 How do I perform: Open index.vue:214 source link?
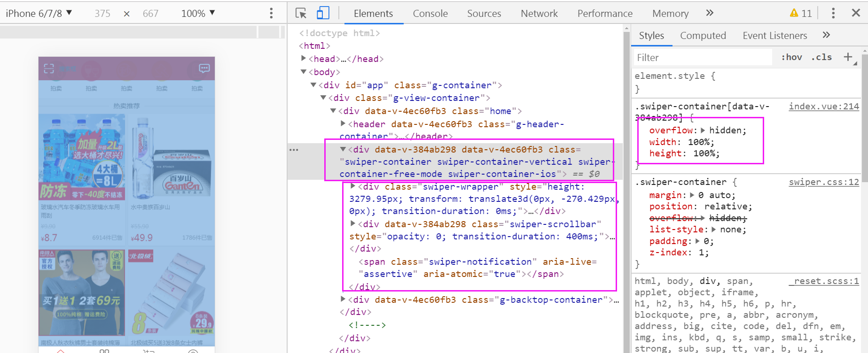pos(824,107)
